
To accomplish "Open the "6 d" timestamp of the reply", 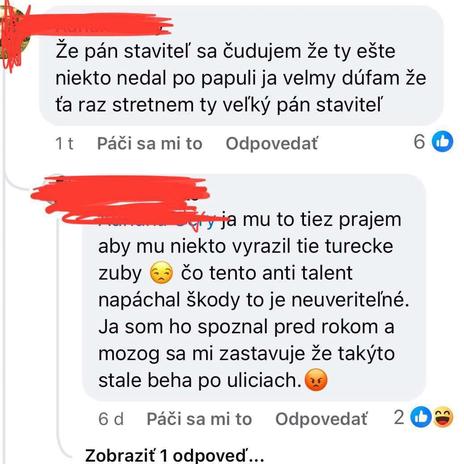I will pos(111,419).
